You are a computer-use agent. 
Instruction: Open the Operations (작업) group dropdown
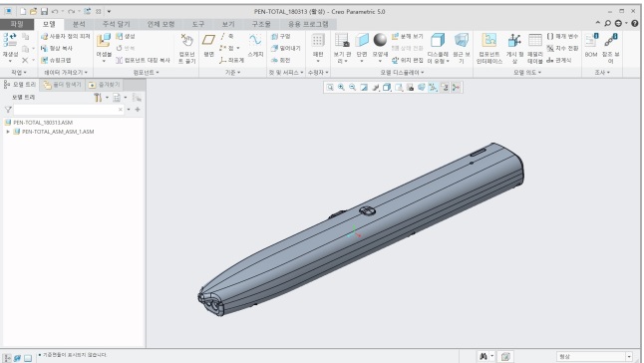tap(19, 72)
